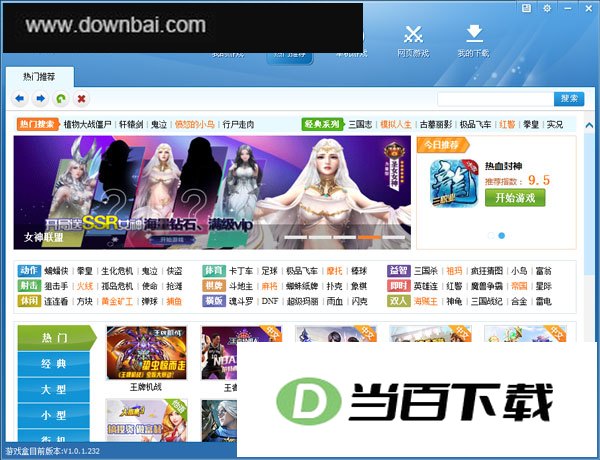Click the 搜索 search button

pos(569,99)
